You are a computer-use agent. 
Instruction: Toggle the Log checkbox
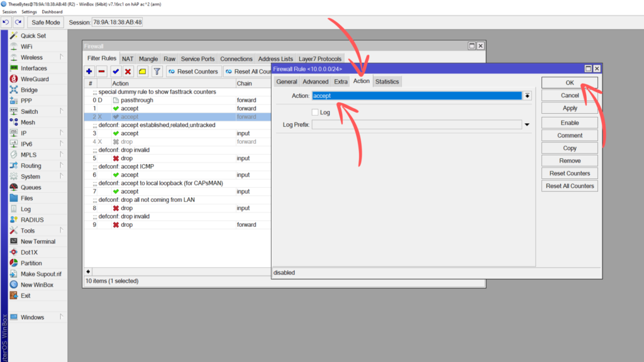[x=315, y=112]
